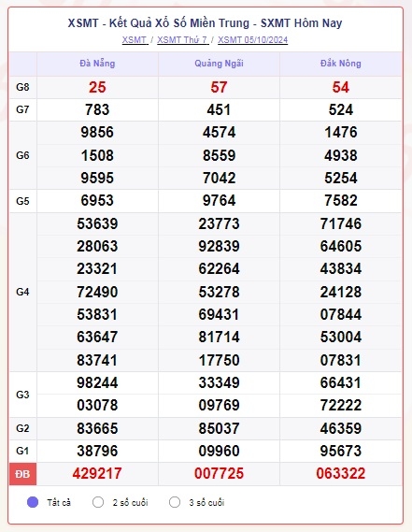Click the G4 row label
412x532 pixels.
22,292
